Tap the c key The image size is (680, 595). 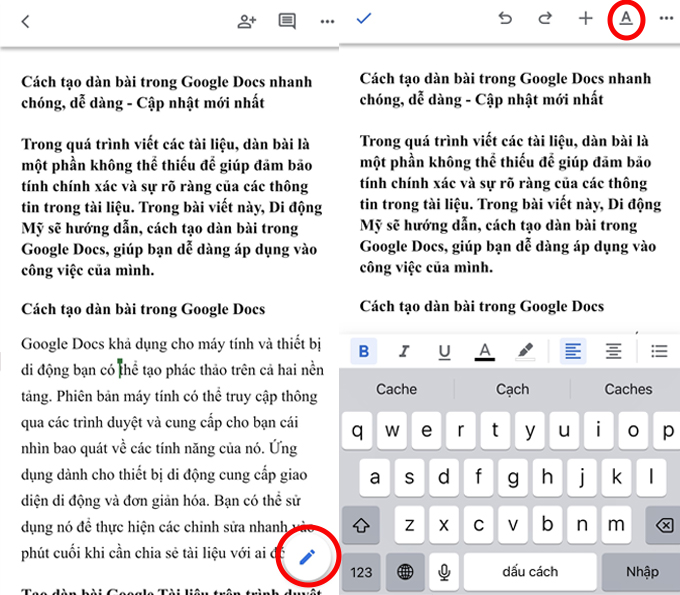point(478,525)
